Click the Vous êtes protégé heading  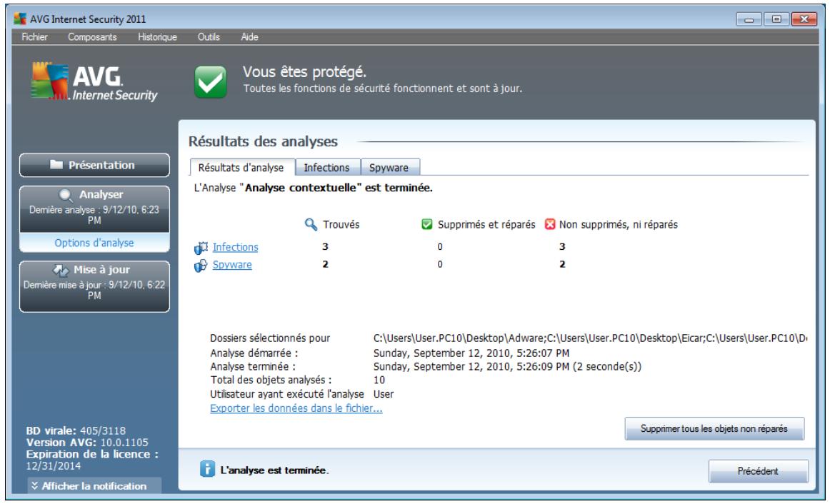304,71
